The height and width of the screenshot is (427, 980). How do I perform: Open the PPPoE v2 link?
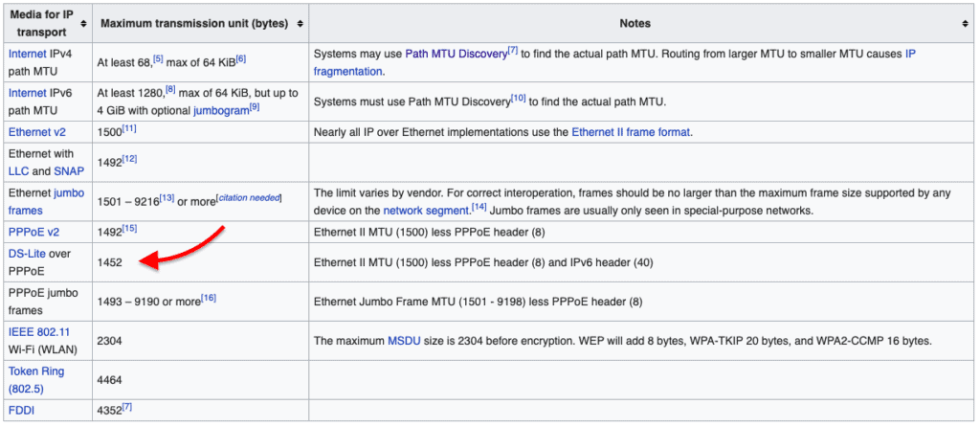tap(33, 232)
